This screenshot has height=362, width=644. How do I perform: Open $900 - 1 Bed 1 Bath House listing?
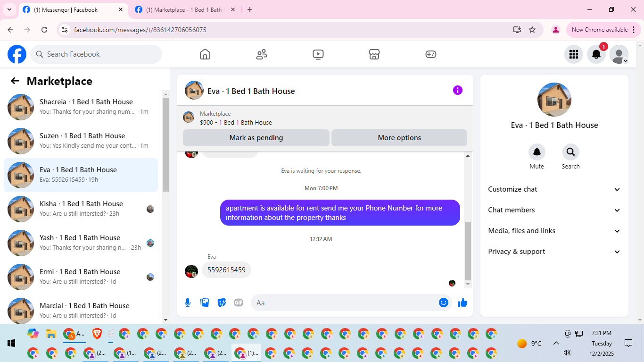(236, 122)
